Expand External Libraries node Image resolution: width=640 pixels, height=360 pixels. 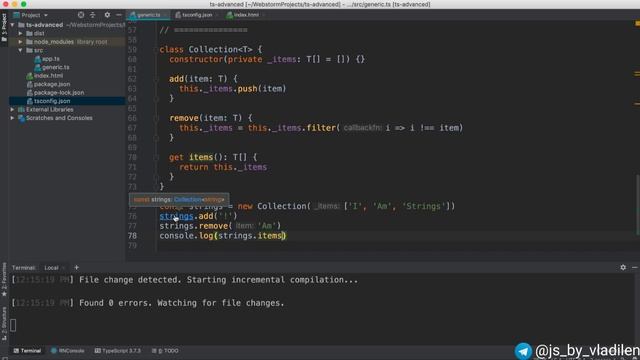(x=13, y=109)
